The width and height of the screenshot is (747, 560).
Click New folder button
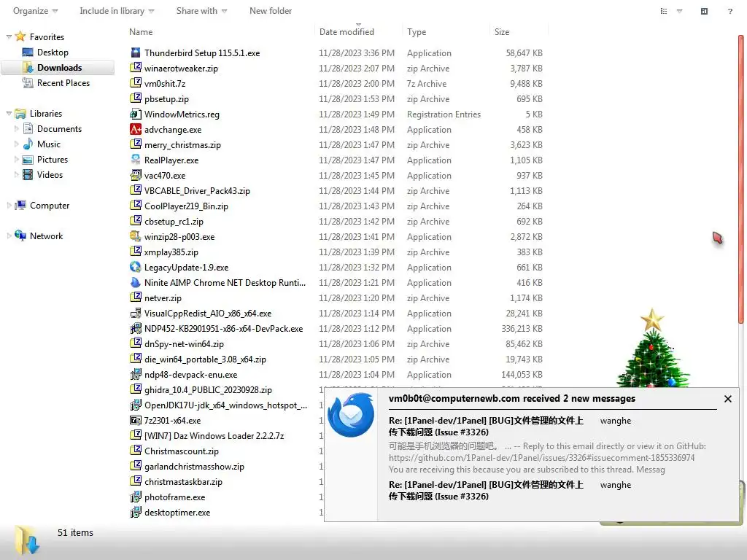(x=271, y=10)
